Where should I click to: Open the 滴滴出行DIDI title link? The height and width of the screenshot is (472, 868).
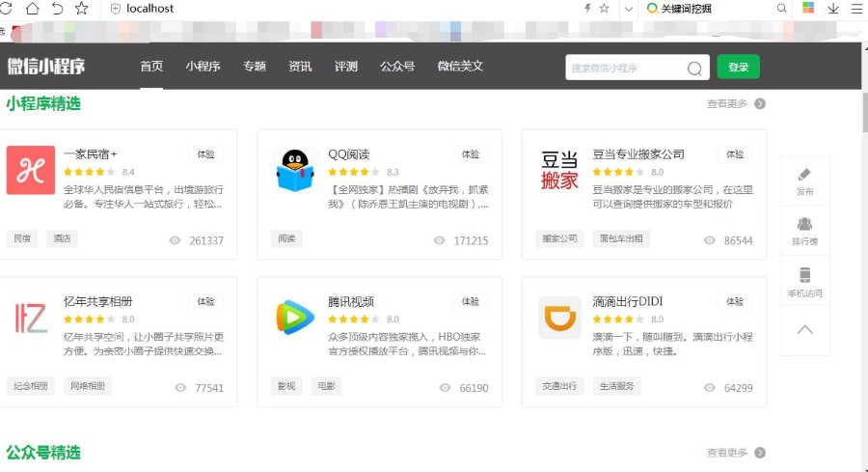(x=628, y=302)
